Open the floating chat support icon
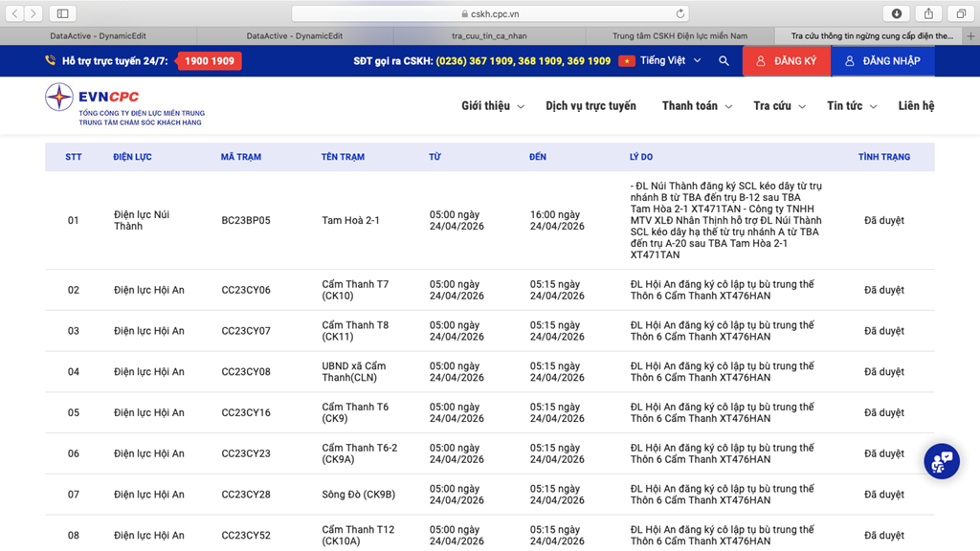The image size is (980, 551). (942, 461)
